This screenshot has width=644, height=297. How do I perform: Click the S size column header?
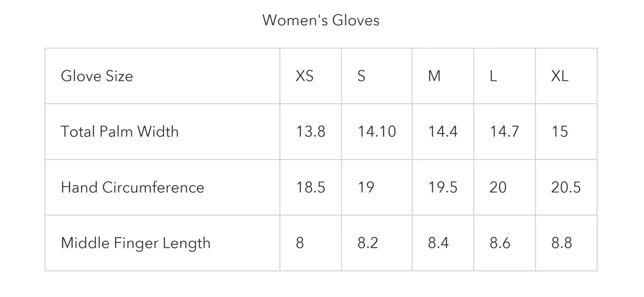tap(361, 76)
